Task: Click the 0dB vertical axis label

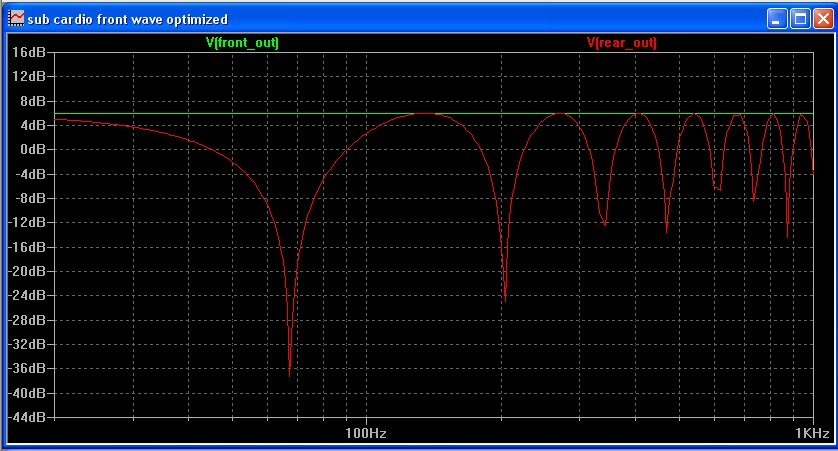Action: (33, 150)
